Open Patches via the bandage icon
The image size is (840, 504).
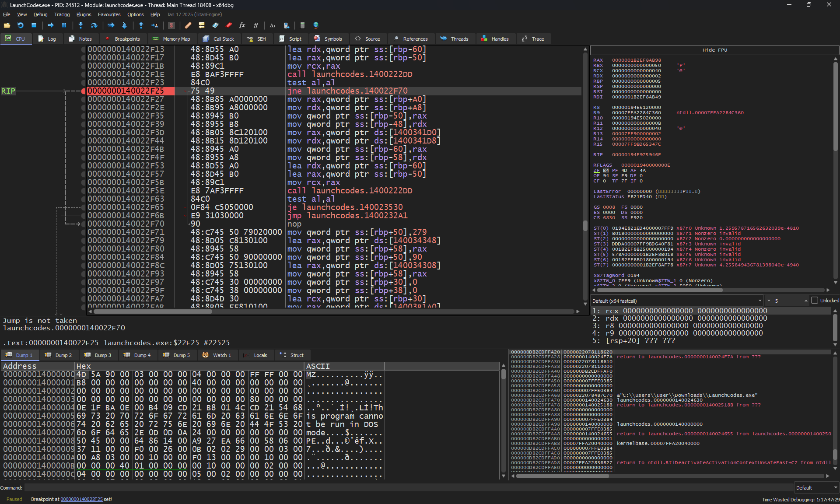click(x=188, y=25)
